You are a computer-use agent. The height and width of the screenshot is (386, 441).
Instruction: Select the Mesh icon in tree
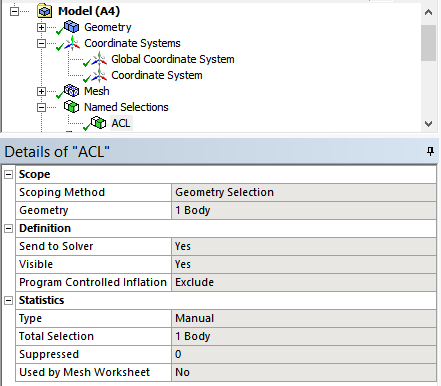click(71, 91)
